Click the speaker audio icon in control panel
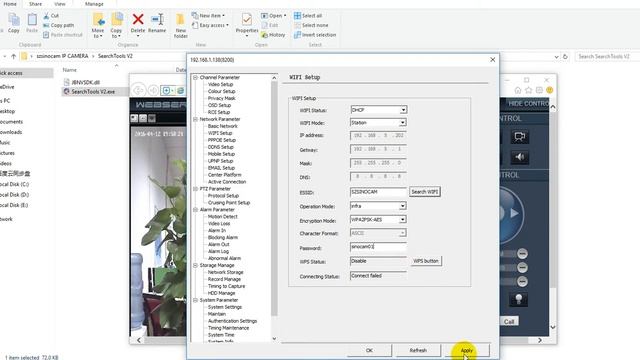This screenshot has width=640, height=360. click(520, 157)
